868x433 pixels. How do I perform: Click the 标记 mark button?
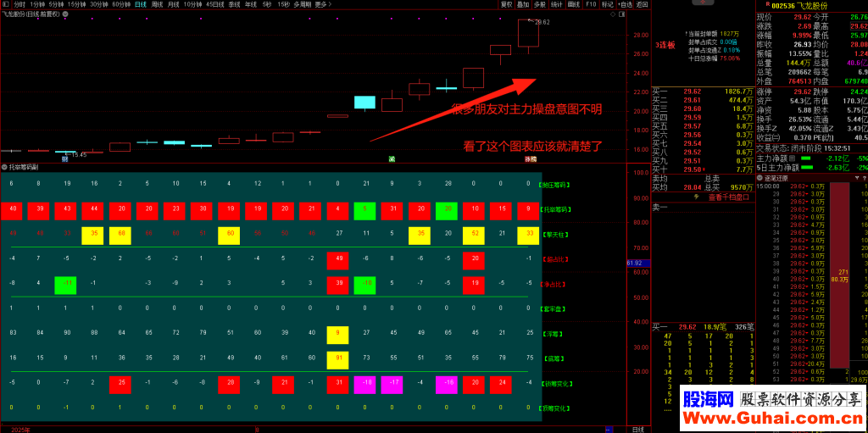point(608,4)
